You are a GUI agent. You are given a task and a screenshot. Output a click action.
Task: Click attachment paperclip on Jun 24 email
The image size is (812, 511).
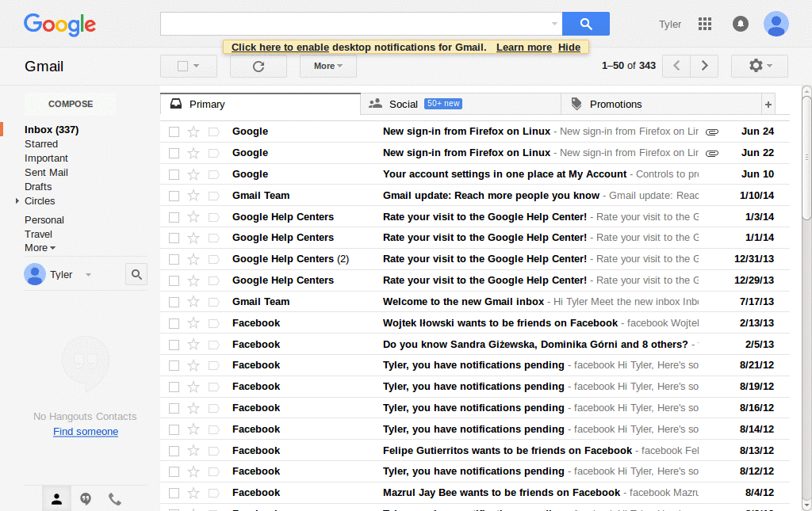tap(712, 132)
